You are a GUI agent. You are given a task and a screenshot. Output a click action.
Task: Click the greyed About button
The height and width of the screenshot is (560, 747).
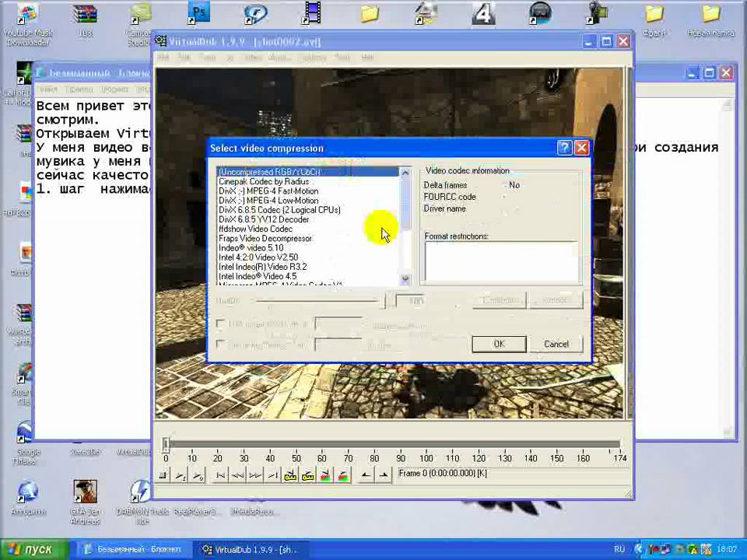[x=556, y=300]
